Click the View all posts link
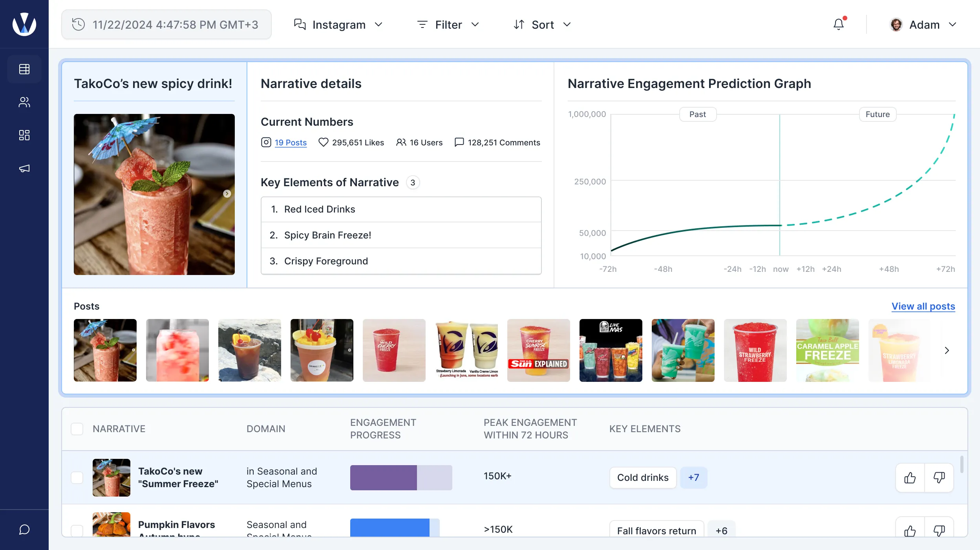This screenshot has width=980, height=550. (x=923, y=306)
